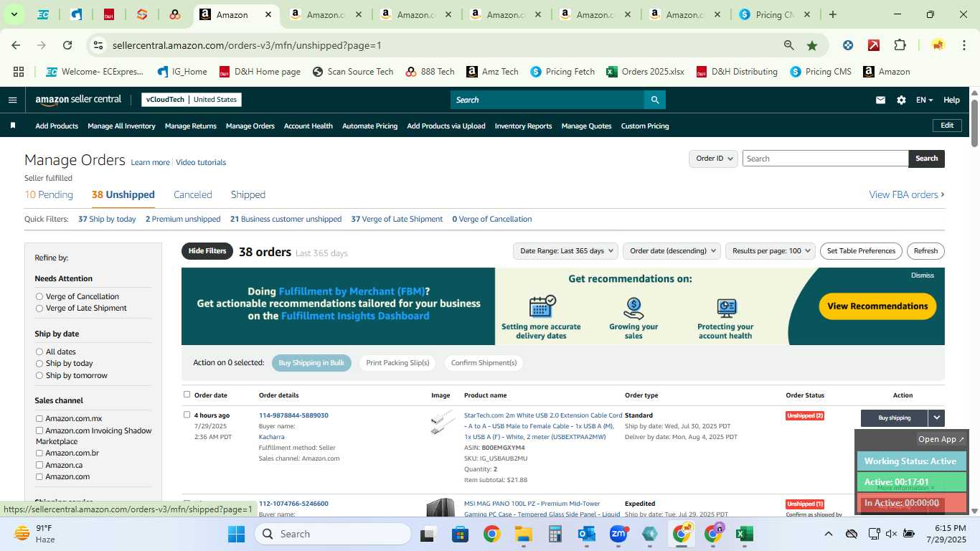Click the View Recommendations button
The width and height of the screenshot is (980, 551).
(x=877, y=306)
